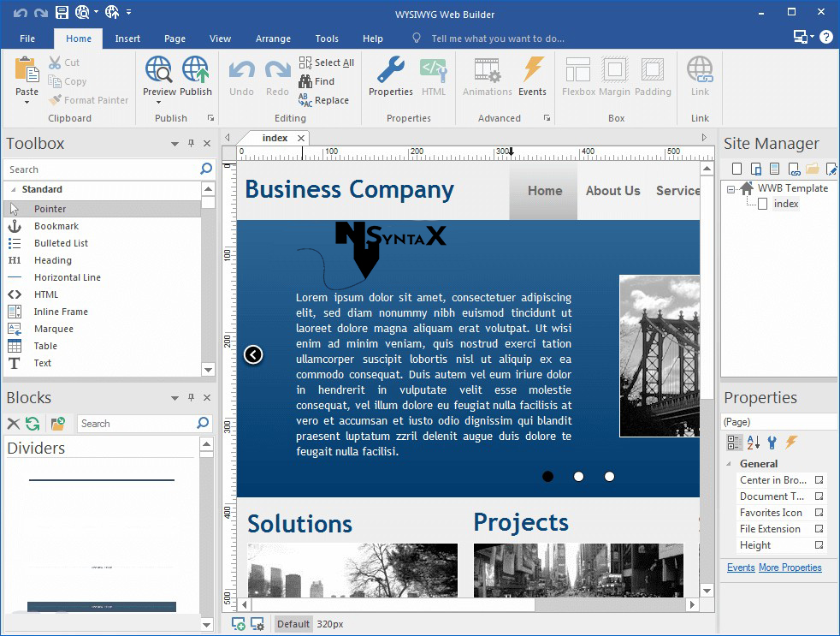Click the ruler marker near 300
The width and height of the screenshot is (840, 636).
(x=511, y=152)
